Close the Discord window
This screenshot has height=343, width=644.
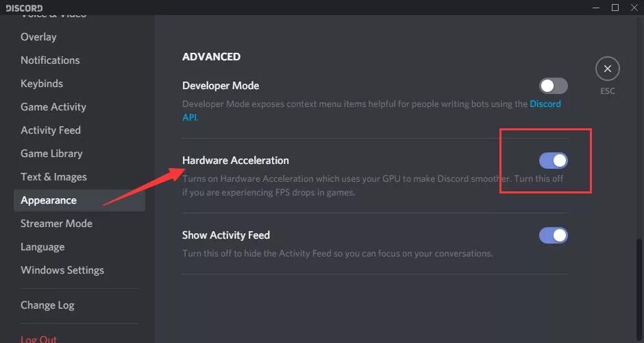[x=634, y=8]
